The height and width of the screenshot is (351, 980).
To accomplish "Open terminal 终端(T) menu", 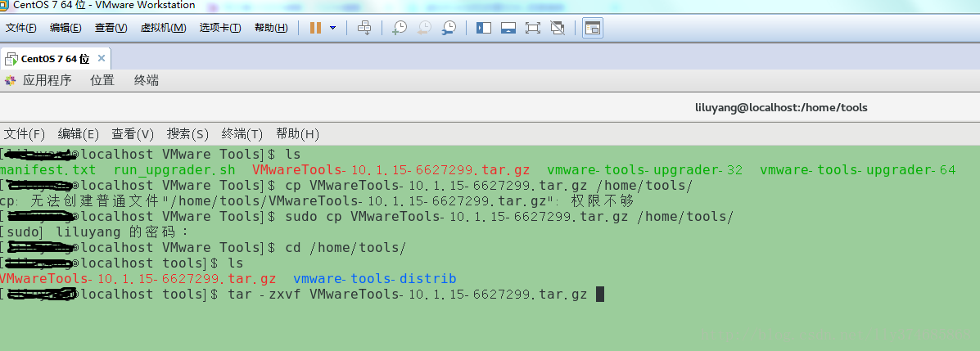I will click(x=242, y=133).
